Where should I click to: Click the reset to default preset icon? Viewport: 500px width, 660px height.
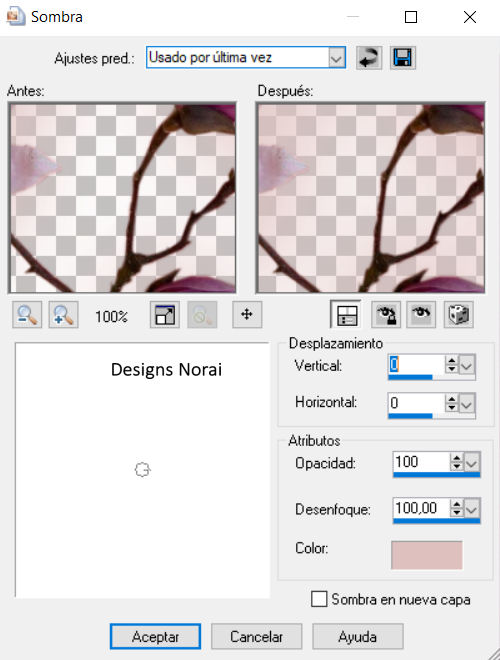(x=369, y=58)
